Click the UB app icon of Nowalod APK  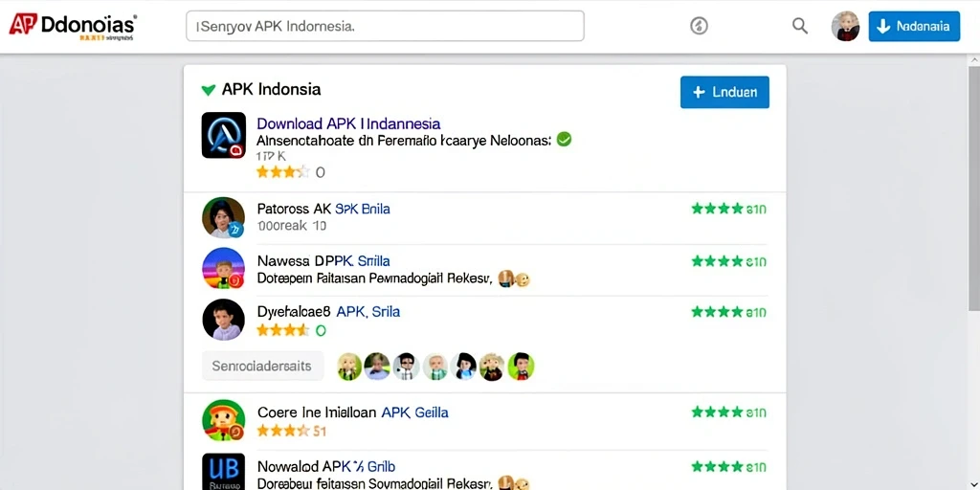223,472
